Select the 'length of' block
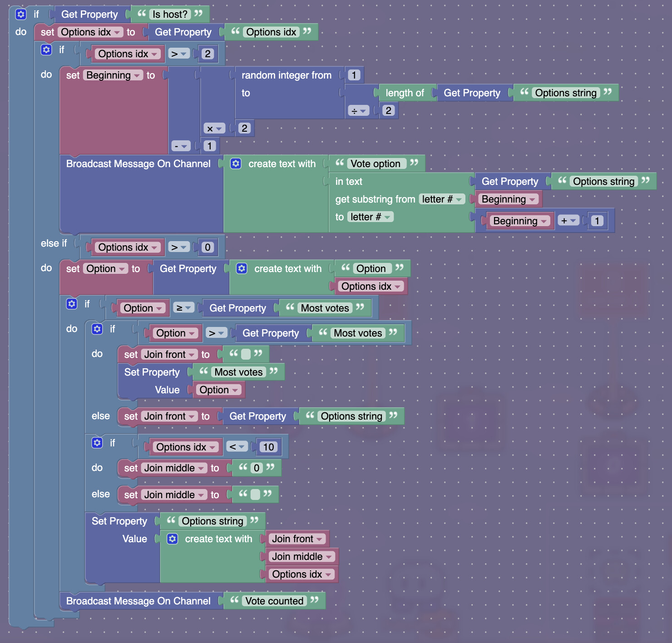The width and height of the screenshot is (672, 643). (x=404, y=93)
